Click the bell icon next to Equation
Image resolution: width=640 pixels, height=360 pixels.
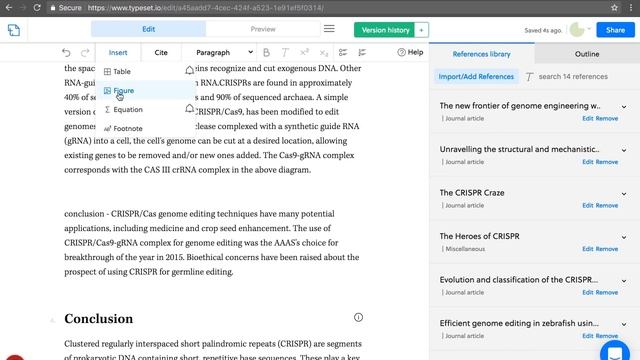tap(189, 109)
